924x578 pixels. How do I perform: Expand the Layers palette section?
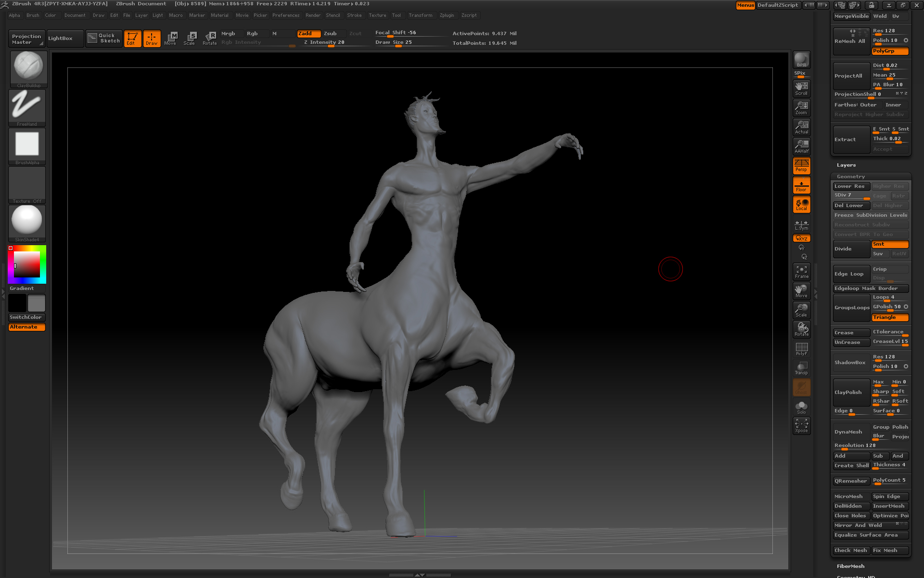coord(846,165)
